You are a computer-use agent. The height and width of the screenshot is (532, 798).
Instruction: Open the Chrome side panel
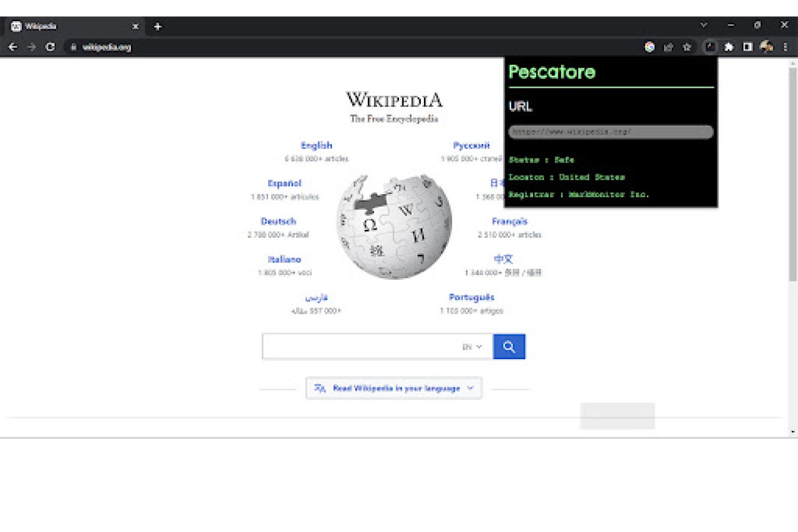[747, 47]
